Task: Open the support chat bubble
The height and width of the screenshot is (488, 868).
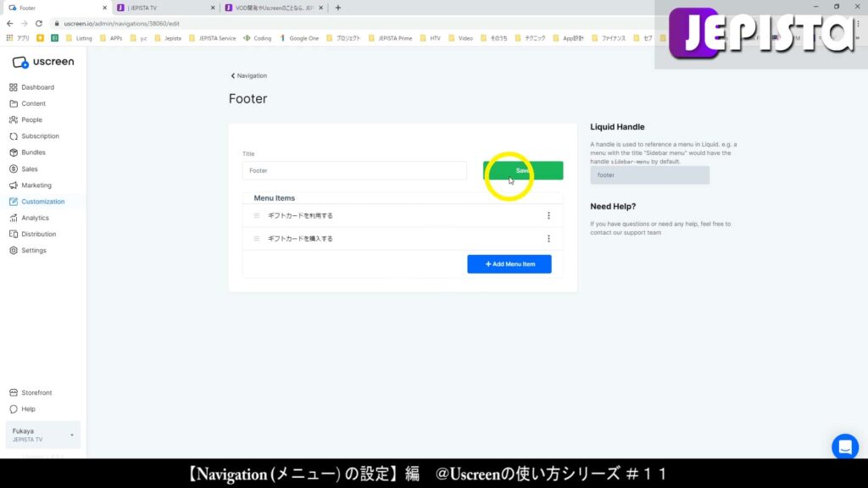Action: pyautogui.click(x=844, y=446)
